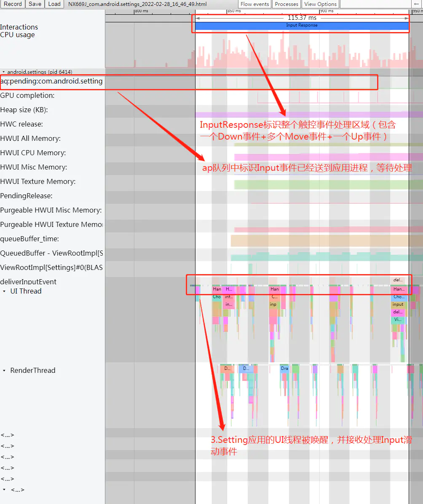Select the HWUI Misc Memory: track label
Image resolution: width=423 pixels, height=504 pixels.
click(34, 167)
